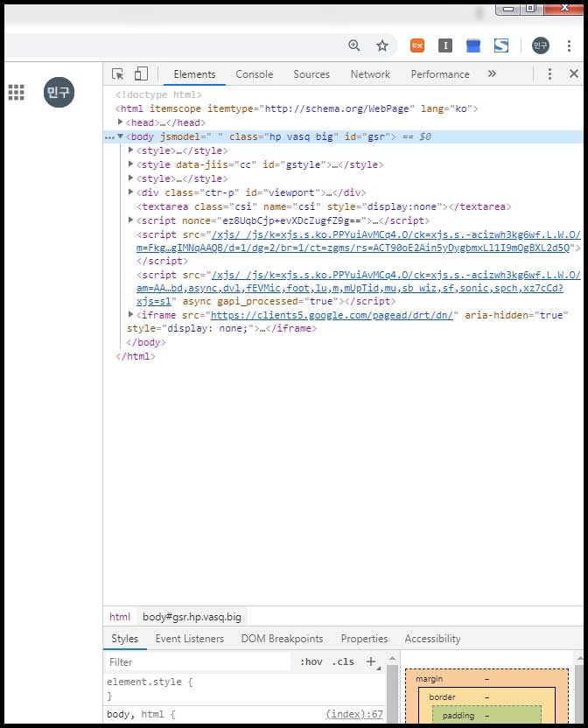Click the body, html selector rule
The height and width of the screenshot is (728, 588).
(x=140, y=714)
